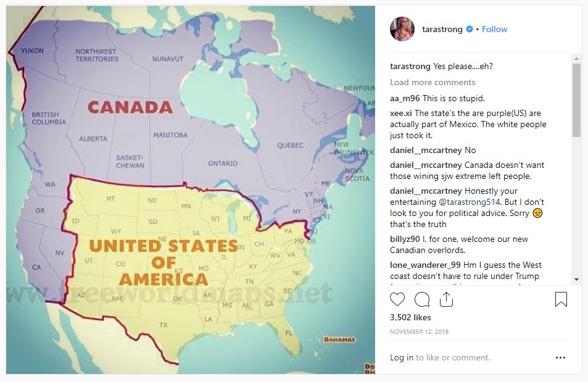The height and width of the screenshot is (382, 588).
Task: Open comment bubble icon
Action: (x=422, y=299)
